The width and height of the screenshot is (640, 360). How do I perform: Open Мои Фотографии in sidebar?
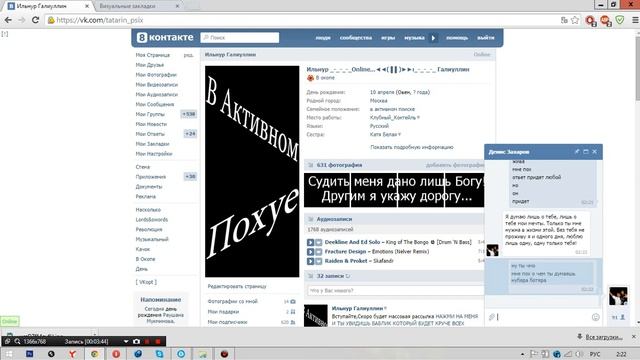point(156,75)
